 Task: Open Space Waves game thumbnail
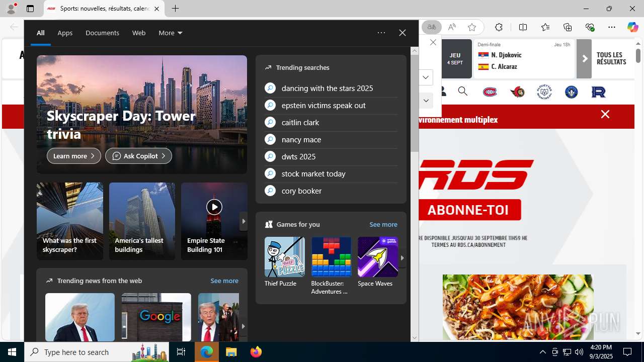(x=378, y=257)
